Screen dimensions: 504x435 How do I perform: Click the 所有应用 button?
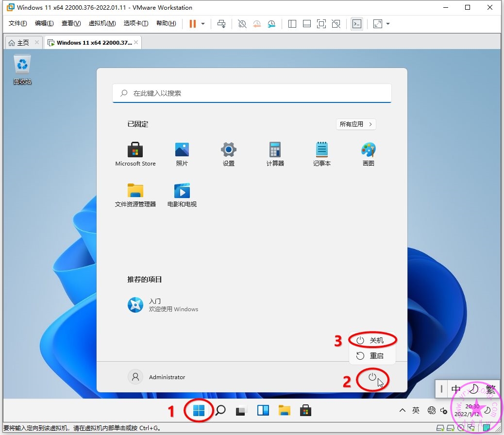tap(356, 124)
